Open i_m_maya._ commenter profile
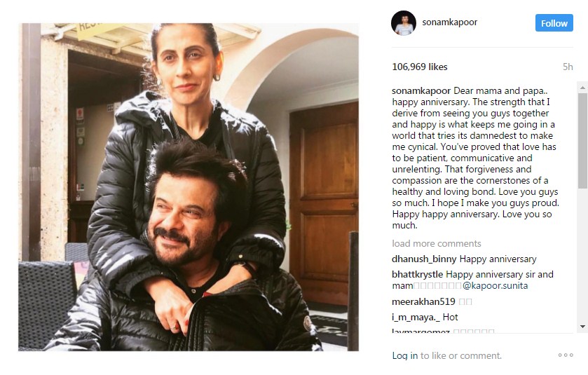 pos(416,318)
